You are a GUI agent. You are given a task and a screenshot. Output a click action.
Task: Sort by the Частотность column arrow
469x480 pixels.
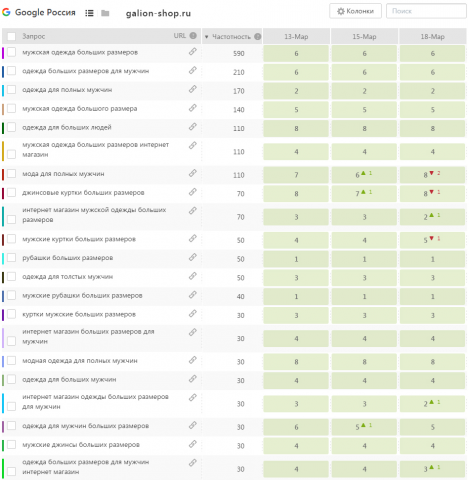206,37
